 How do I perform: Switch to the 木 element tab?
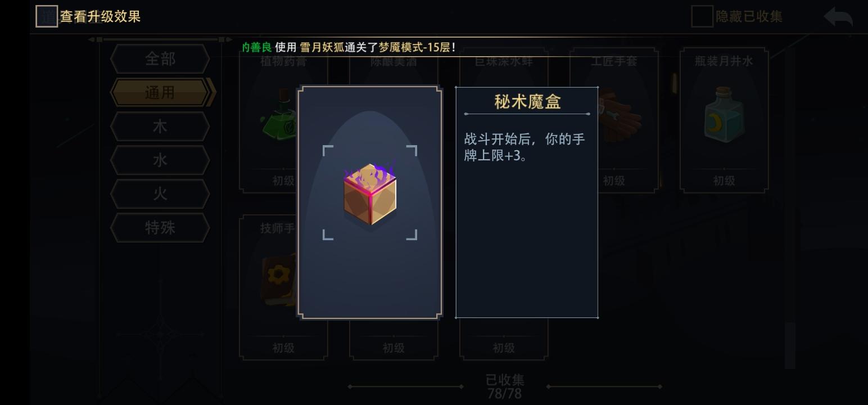[160, 127]
